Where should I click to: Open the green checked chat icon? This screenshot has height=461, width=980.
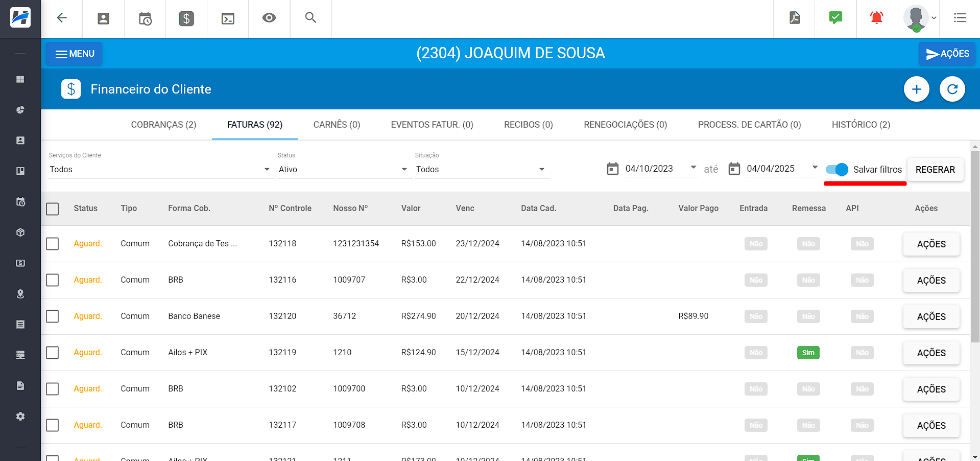click(x=835, y=18)
